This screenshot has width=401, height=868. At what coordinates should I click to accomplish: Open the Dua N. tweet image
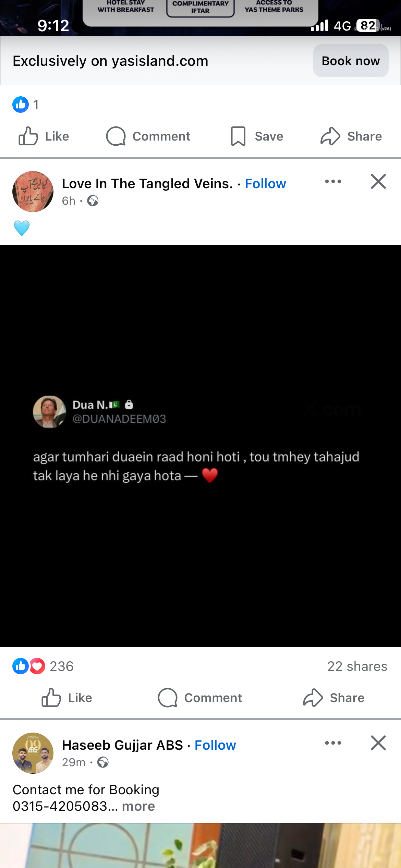[x=200, y=446]
